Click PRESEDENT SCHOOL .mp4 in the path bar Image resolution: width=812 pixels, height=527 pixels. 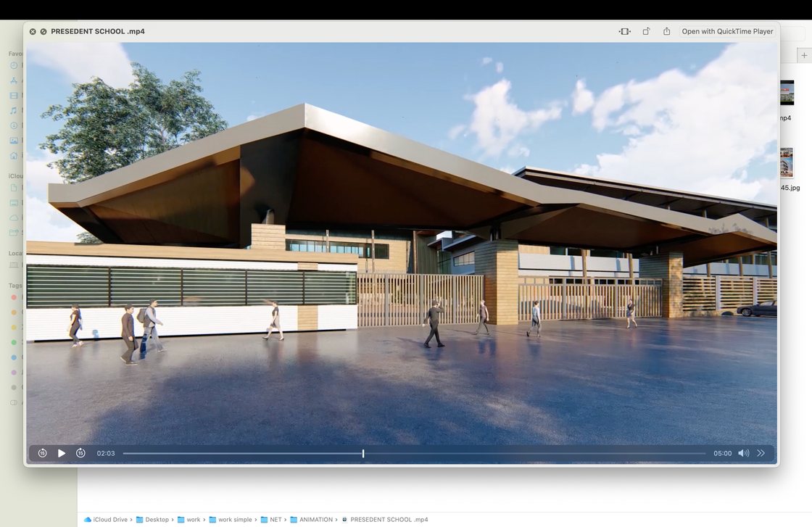point(385,520)
